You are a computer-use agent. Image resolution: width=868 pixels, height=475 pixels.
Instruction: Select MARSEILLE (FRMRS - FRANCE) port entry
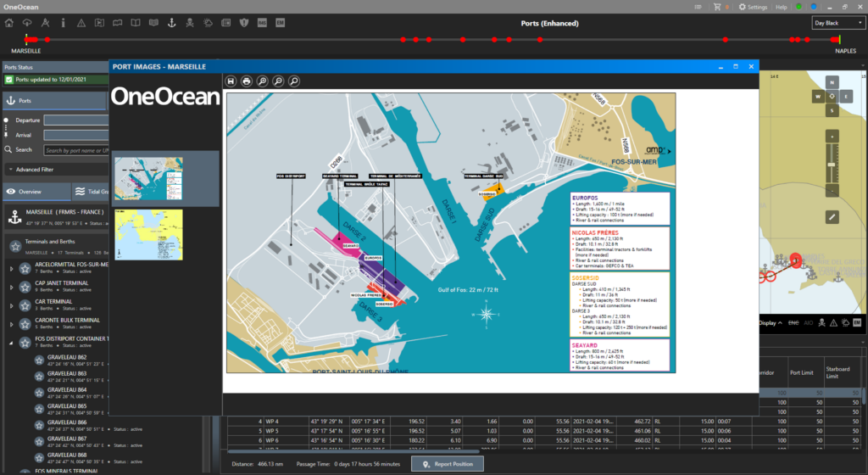[57, 217]
